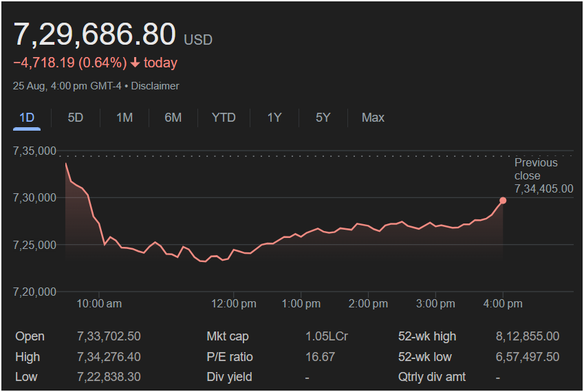Screen dimensions: 584x392
Task: Show the 5Y price history
Action: (323, 118)
